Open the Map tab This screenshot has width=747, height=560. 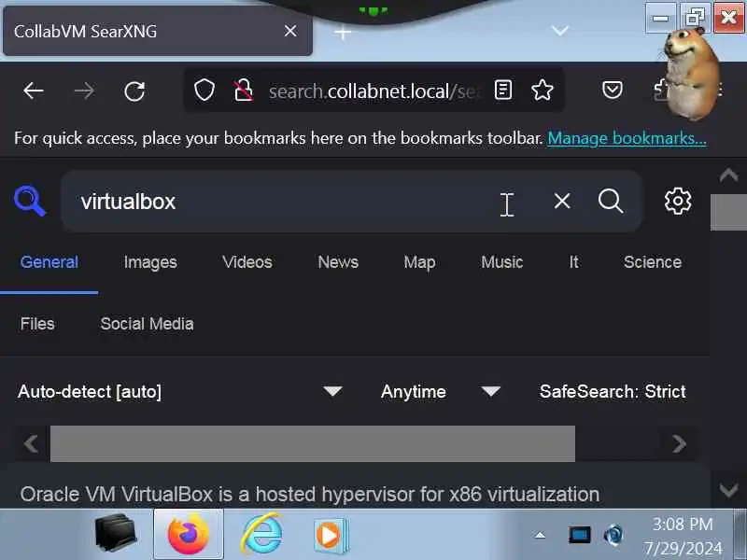(419, 262)
